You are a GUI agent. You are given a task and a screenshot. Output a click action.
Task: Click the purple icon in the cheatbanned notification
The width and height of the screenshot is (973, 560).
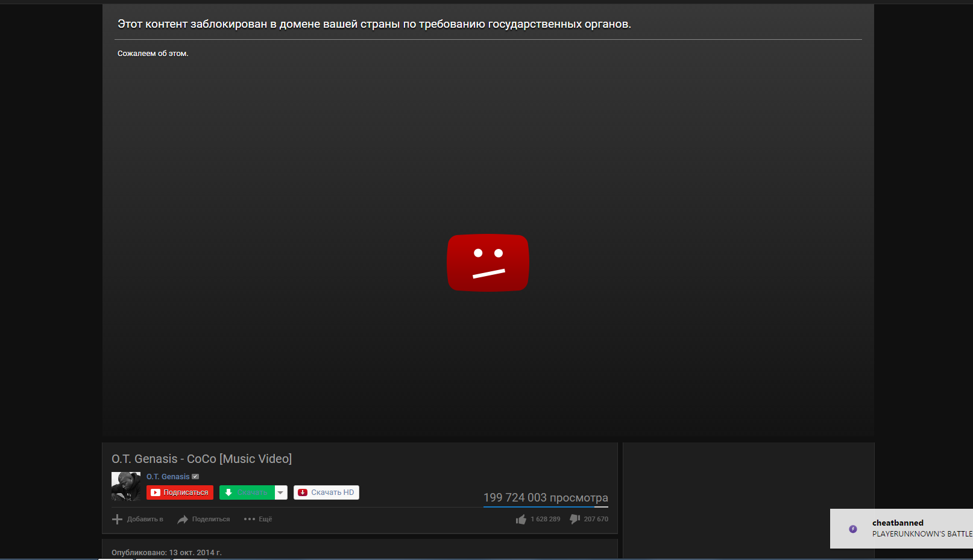pyautogui.click(x=853, y=529)
